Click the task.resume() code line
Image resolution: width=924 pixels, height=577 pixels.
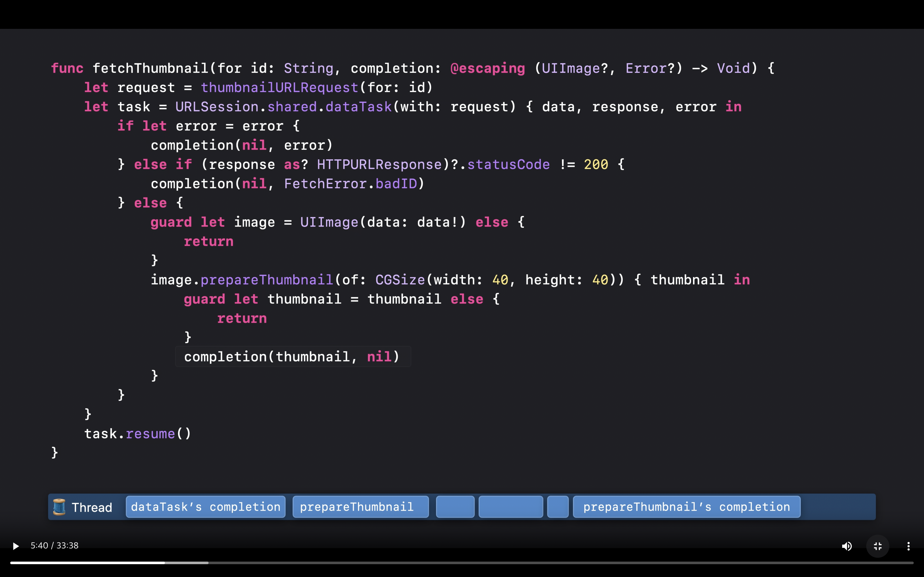[137, 433]
